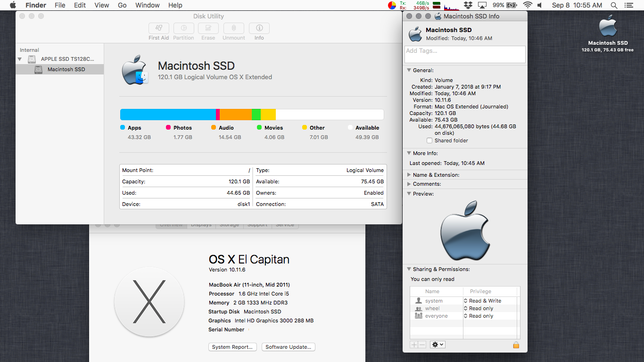
Task: Expand the Name & Extension section
Action: [x=409, y=175]
